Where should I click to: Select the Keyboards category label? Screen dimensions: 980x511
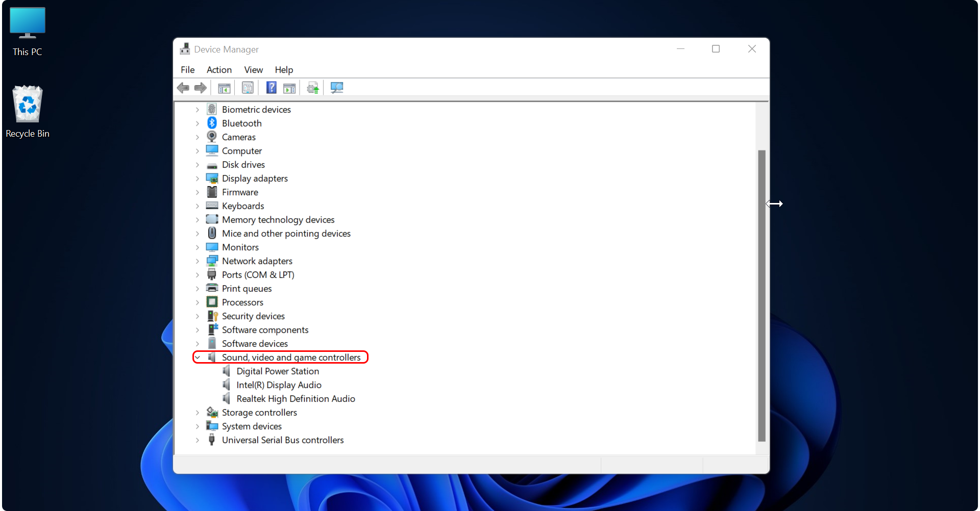pyautogui.click(x=243, y=206)
